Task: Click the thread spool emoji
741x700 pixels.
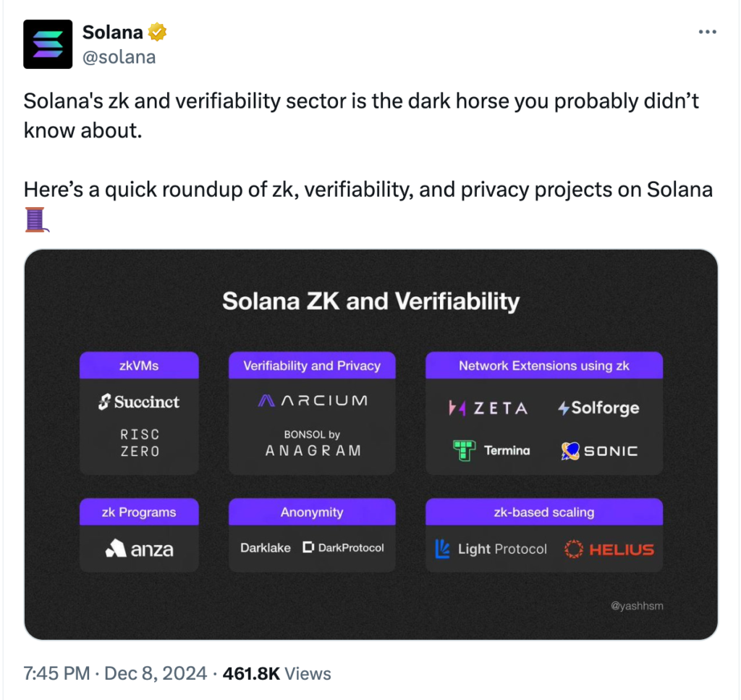Action: pyautogui.click(x=37, y=219)
